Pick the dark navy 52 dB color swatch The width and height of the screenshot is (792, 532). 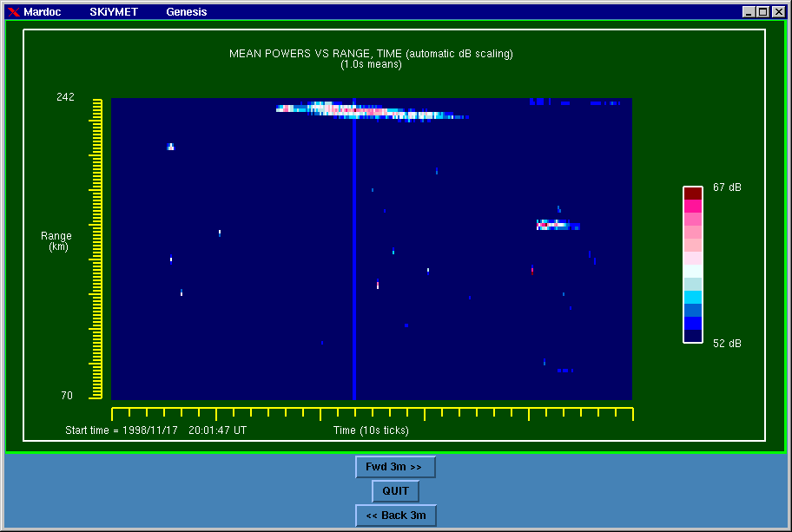(x=693, y=336)
